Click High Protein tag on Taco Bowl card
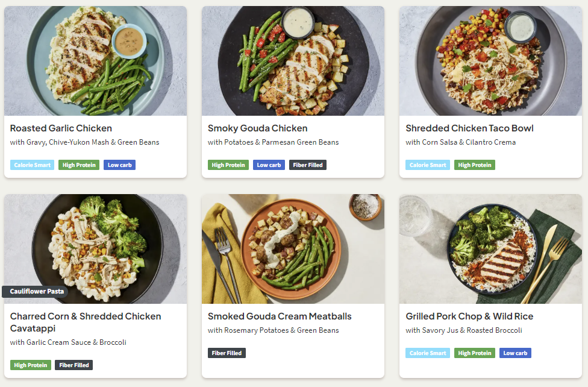Image resolution: width=588 pixels, height=387 pixels. pyautogui.click(x=474, y=165)
